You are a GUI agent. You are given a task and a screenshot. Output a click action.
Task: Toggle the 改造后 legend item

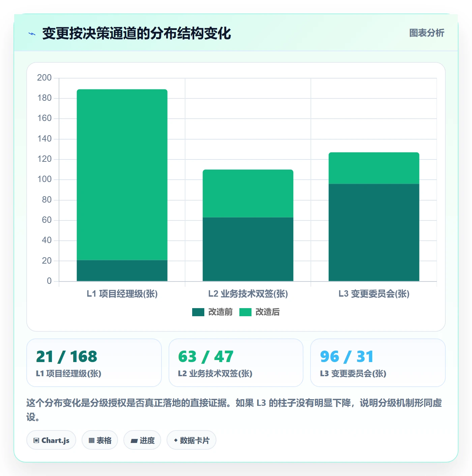point(260,312)
